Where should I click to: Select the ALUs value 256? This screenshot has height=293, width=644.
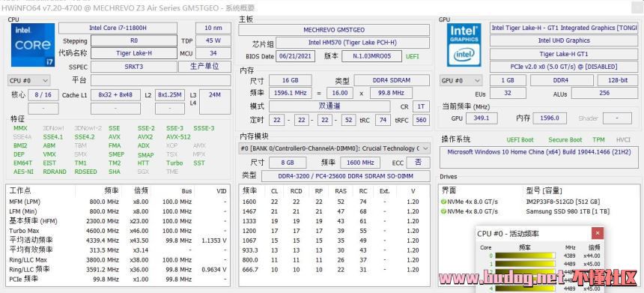click(x=604, y=93)
